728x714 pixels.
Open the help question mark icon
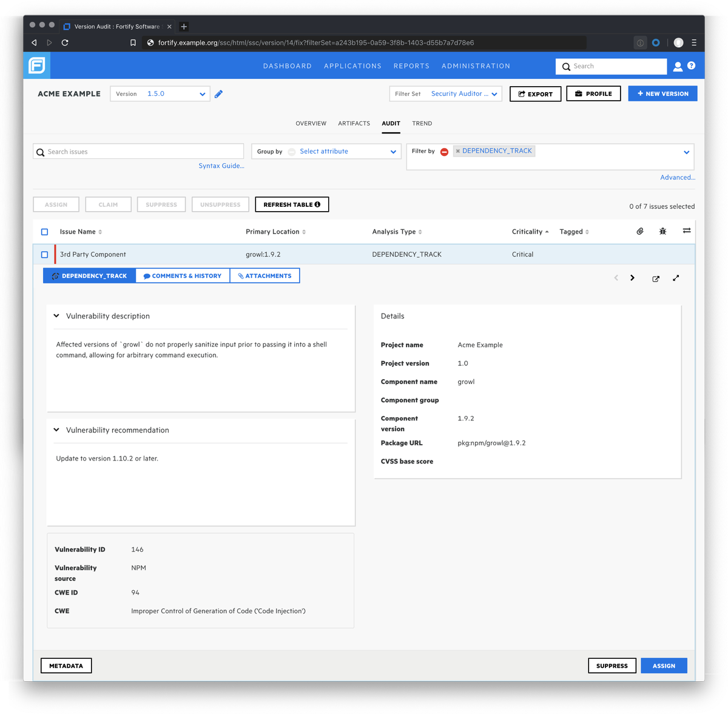click(x=692, y=66)
